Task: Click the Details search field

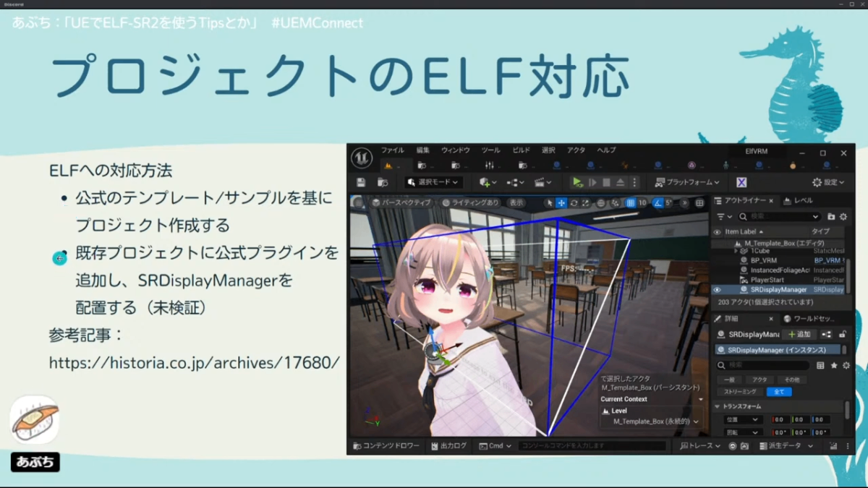Action: 762,366
